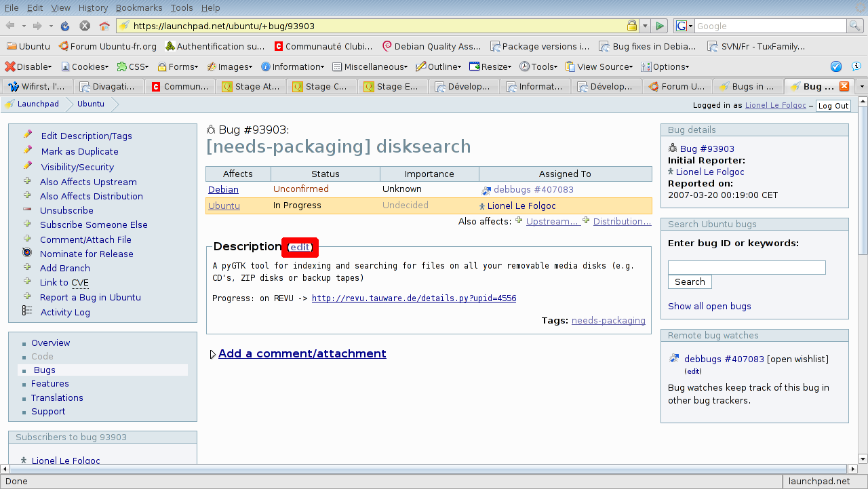Click the green Go arrow beside address bar

click(660, 26)
